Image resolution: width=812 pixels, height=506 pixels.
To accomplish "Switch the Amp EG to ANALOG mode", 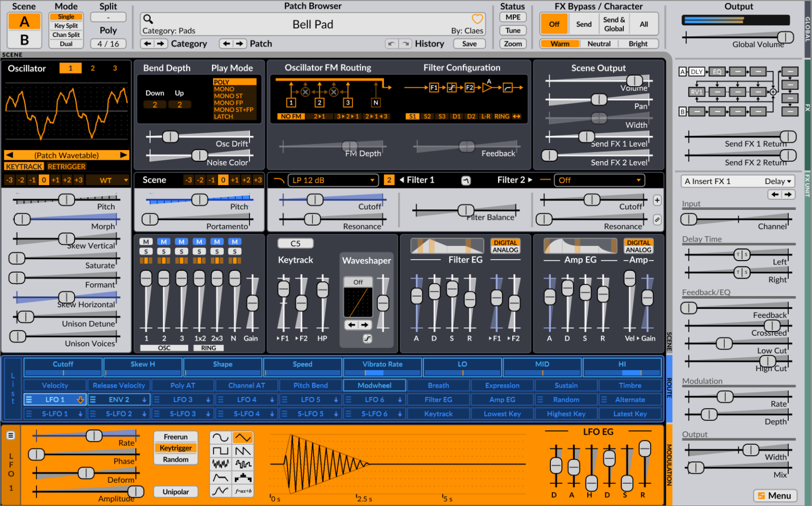I will tap(639, 251).
